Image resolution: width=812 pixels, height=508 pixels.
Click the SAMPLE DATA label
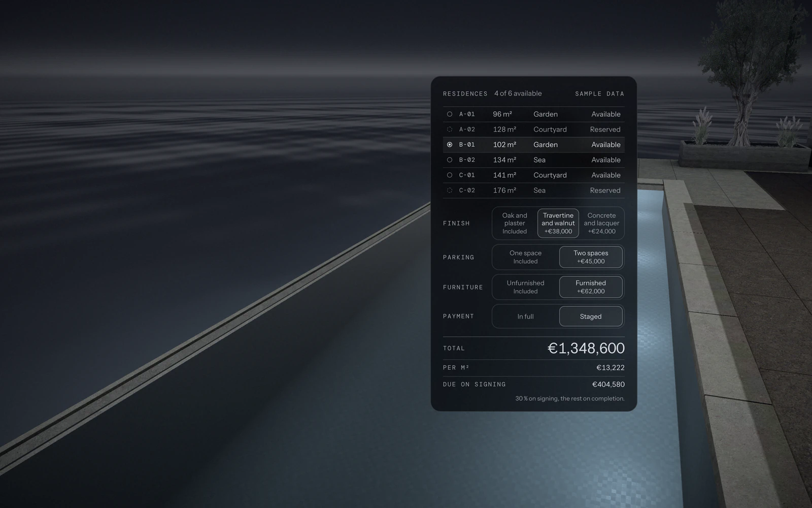pos(600,94)
